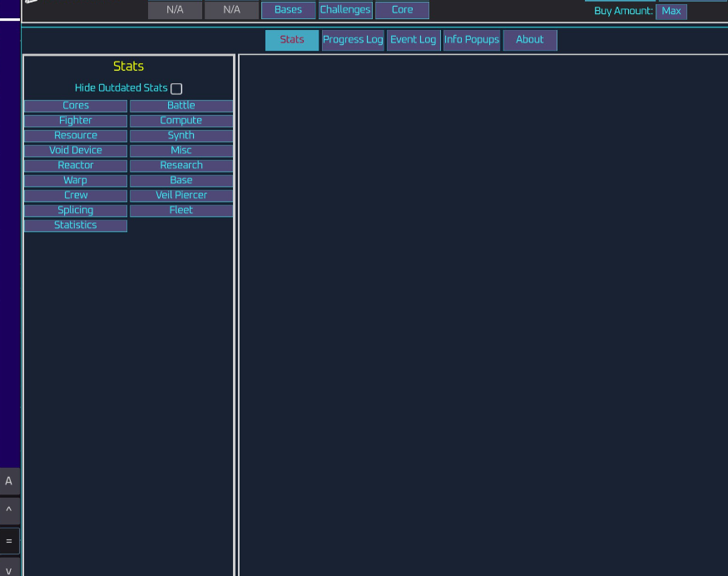Select the Stats tab
Screen dimensions: 728x576
pyautogui.click(x=291, y=39)
